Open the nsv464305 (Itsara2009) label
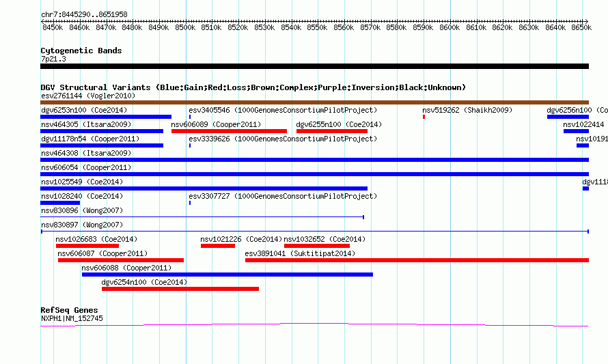Screen dimensions: 608x364 point(86,124)
